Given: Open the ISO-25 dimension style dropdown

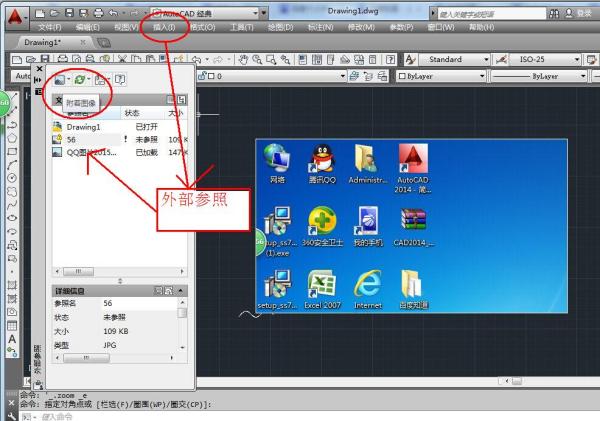Looking at the screenshot, I should click(577, 59).
